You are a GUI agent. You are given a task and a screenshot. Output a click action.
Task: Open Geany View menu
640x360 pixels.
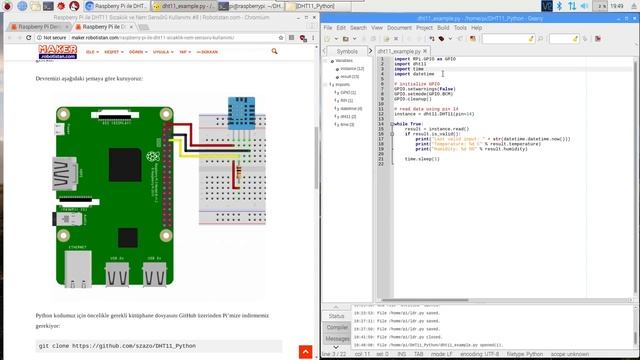click(x=377, y=28)
